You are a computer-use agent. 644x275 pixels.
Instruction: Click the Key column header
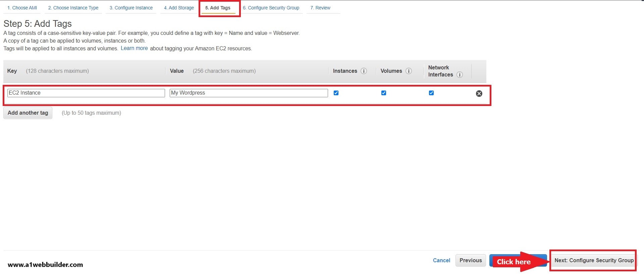point(12,71)
